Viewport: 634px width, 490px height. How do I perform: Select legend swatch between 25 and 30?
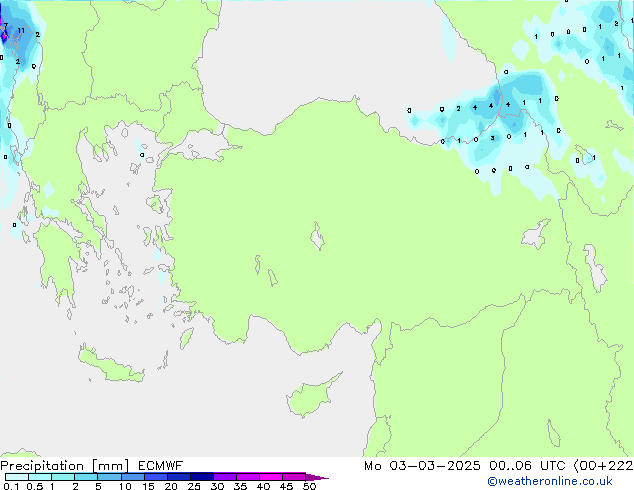point(202,477)
